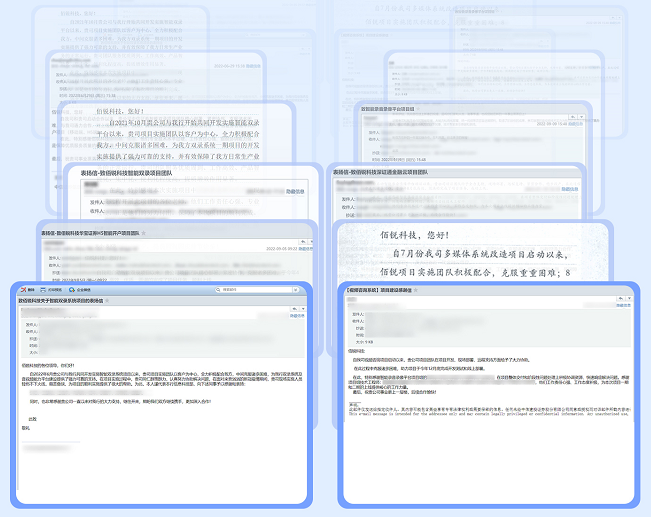Click the print preview icon in the bottom-left email toolbar

click(x=43, y=289)
